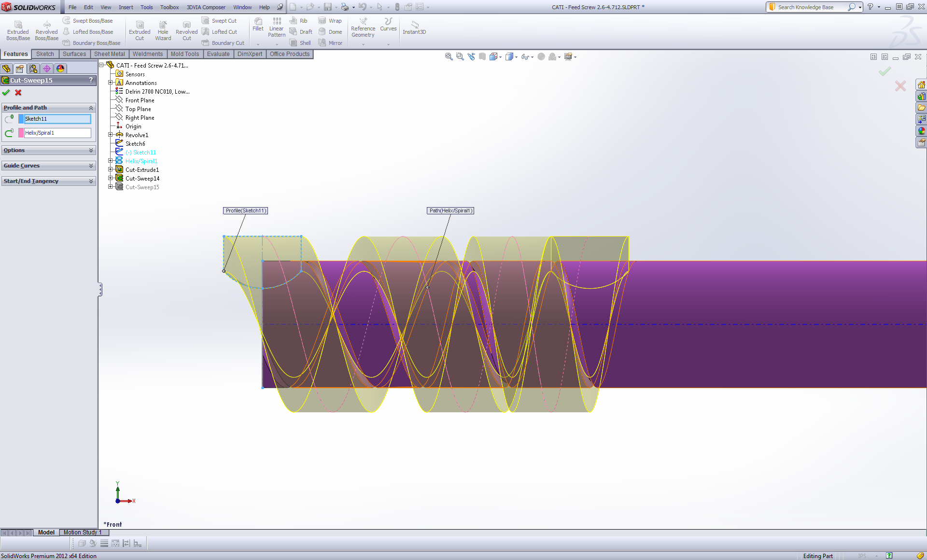Viewport: 927px width, 560px height.
Task: Select the Mirror tool
Action: tap(330, 43)
